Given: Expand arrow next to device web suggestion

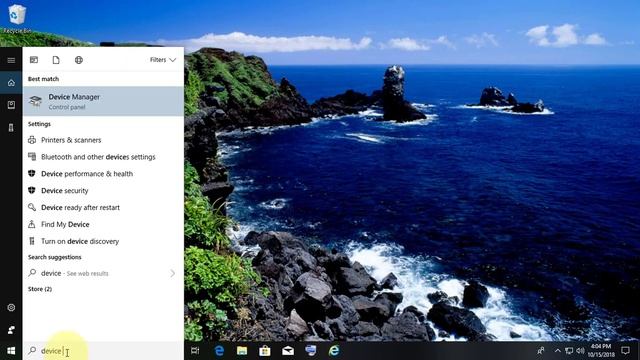Looking at the screenshot, I should pos(173,273).
